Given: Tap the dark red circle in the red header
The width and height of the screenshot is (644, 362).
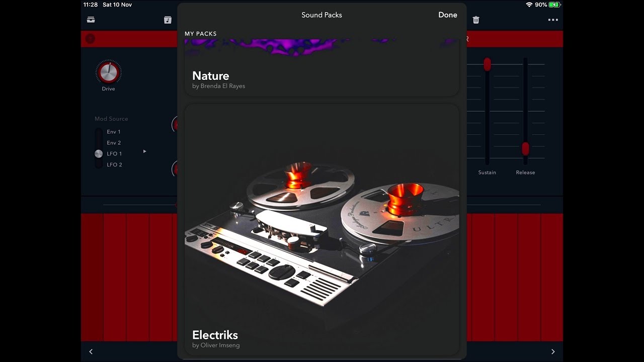Looking at the screenshot, I should click(x=90, y=38).
